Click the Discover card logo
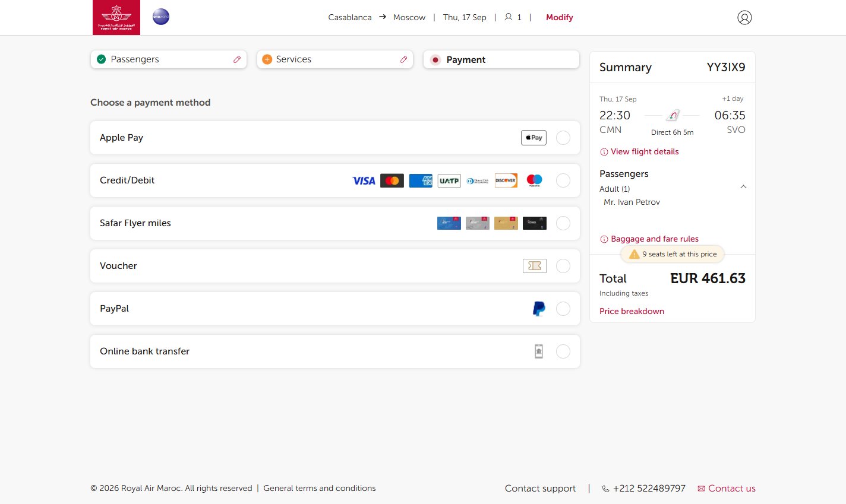Image resolution: width=846 pixels, height=504 pixels. pyautogui.click(x=506, y=180)
